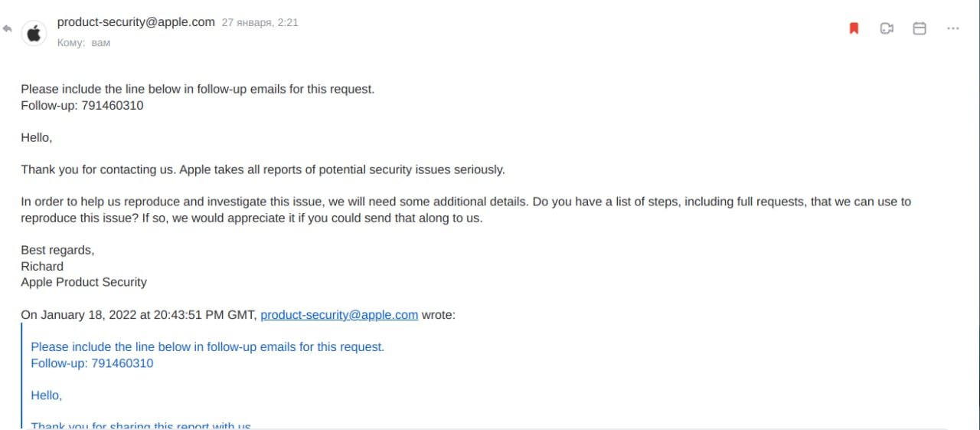980x430 pixels.
Task: Click the blue quoted "Hello," text
Action: 47,396
